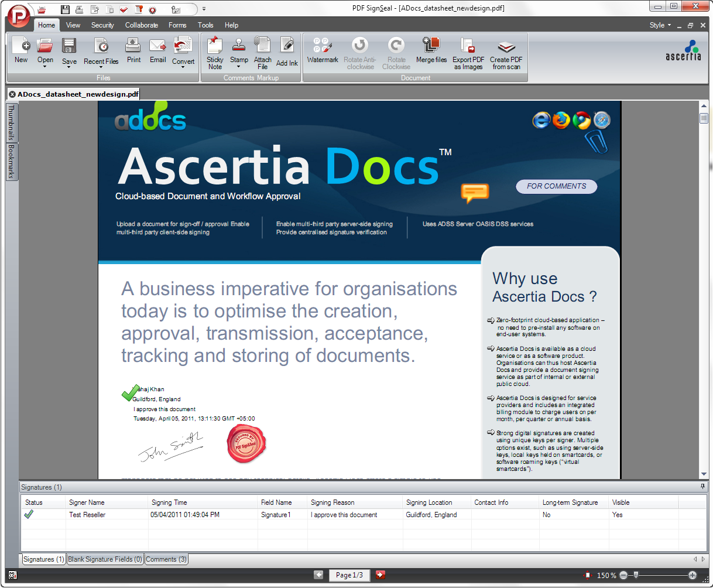
Task: Select Export PDF as Images
Action: coord(468,54)
